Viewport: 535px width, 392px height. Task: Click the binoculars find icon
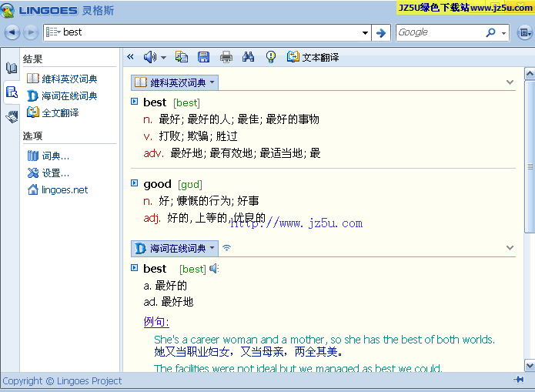[248, 57]
